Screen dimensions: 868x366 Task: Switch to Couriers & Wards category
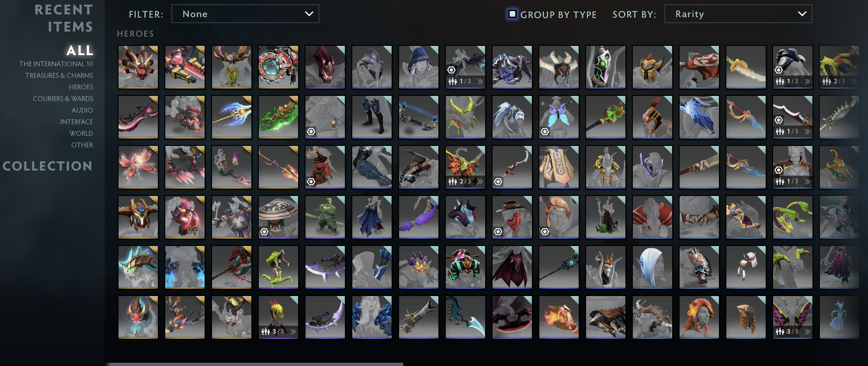pos(63,99)
